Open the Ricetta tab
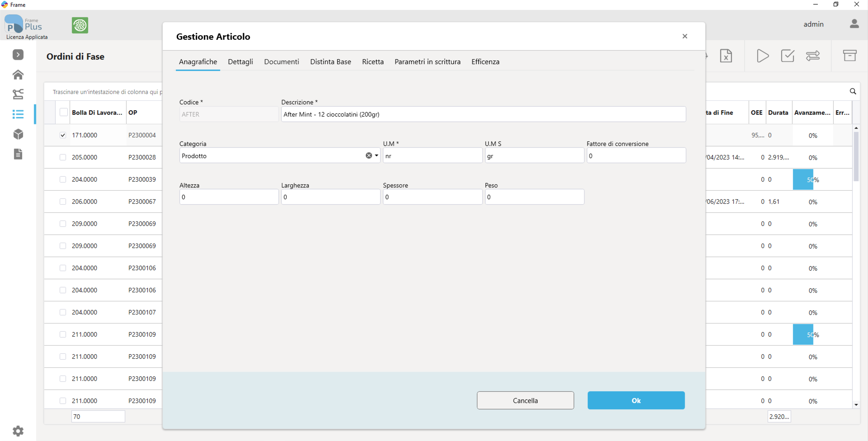 point(373,62)
